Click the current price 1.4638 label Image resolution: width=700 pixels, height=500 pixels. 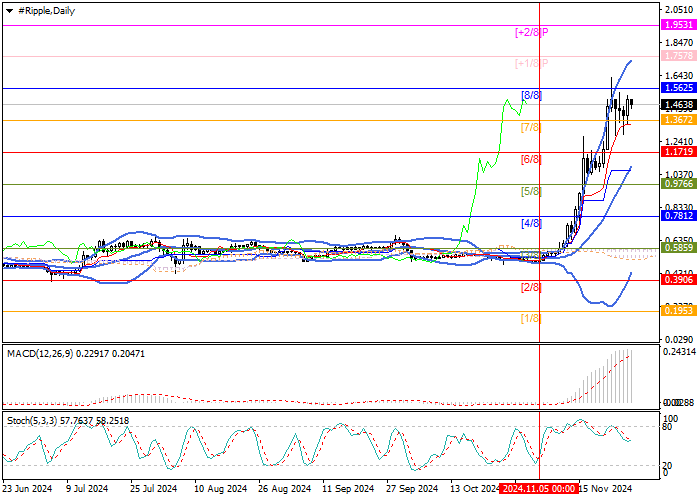click(679, 105)
